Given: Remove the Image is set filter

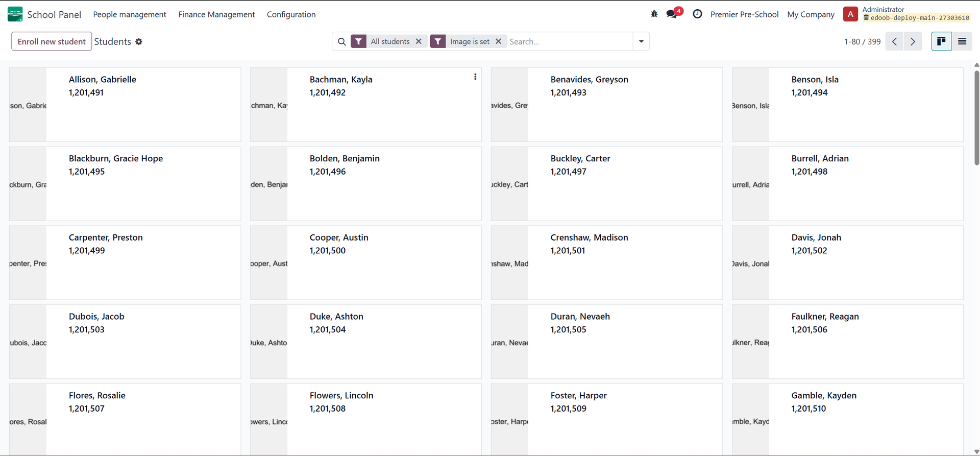Looking at the screenshot, I should pyautogui.click(x=499, y=41).
